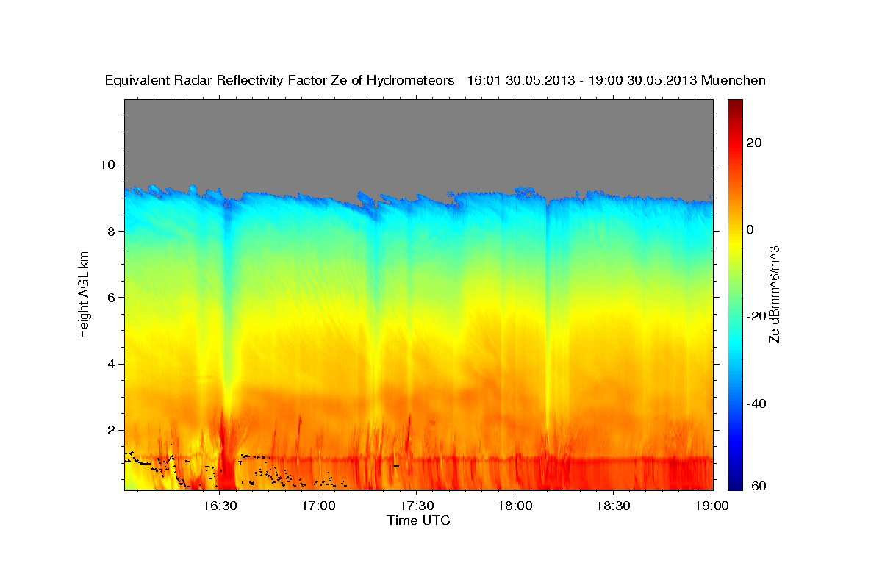
Task: Click the height tick label 8
Action: point(112,231)
